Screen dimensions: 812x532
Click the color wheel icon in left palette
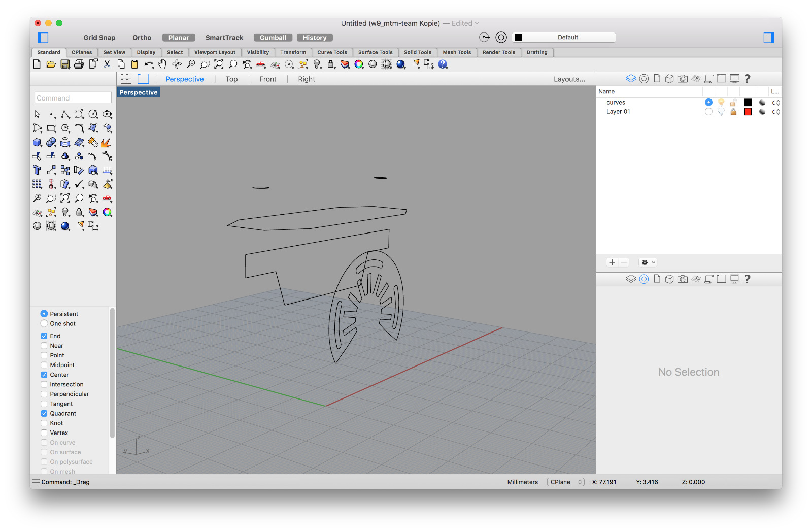coord(107,212)
